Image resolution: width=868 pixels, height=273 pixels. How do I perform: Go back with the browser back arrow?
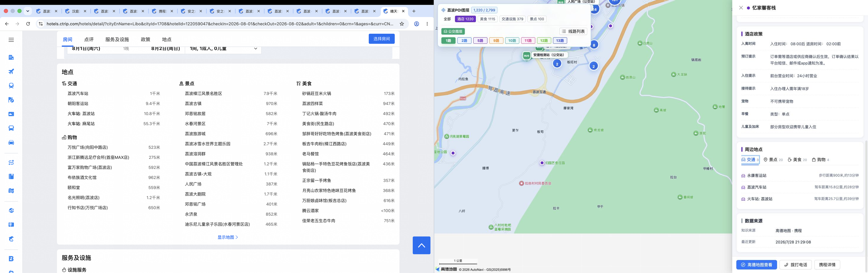[7, 24]
